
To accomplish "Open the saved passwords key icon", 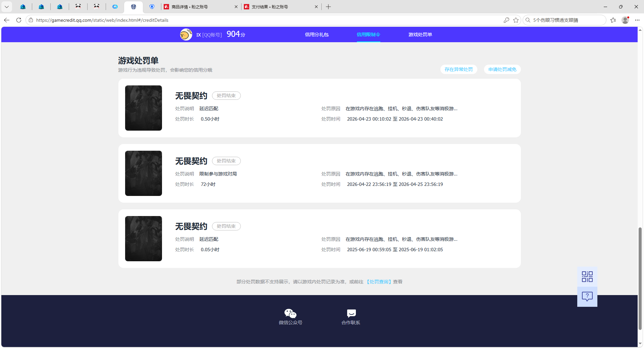I will pyautogui.click(x=506, y=20).
